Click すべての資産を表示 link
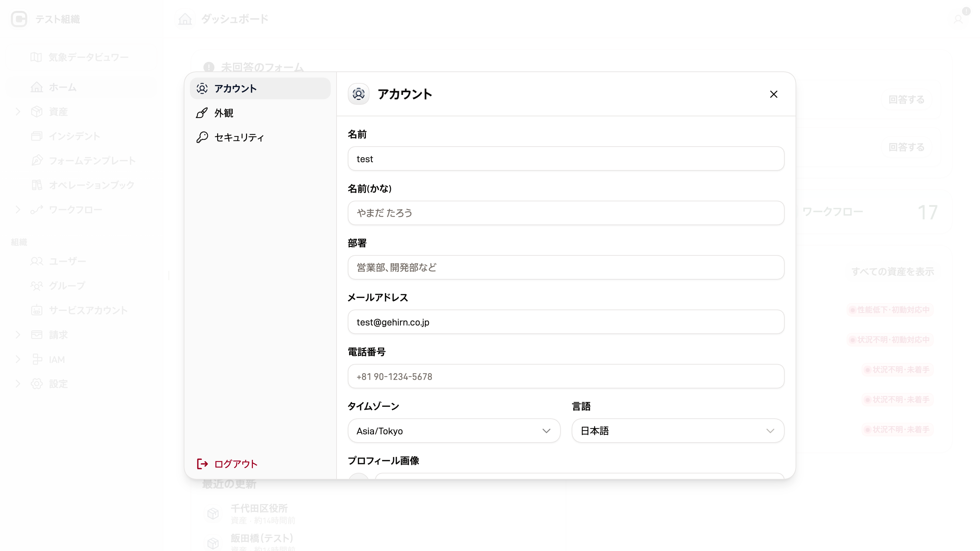Viewport: 980px width, 551px height. click(893, 271)
